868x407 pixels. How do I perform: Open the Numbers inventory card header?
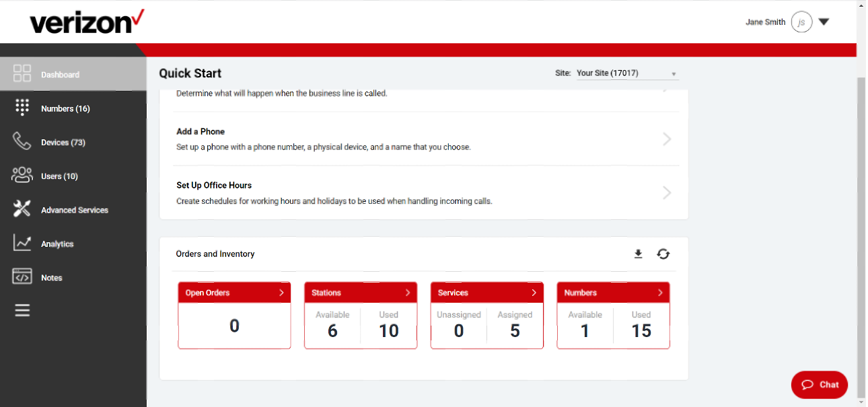point(614,293)
